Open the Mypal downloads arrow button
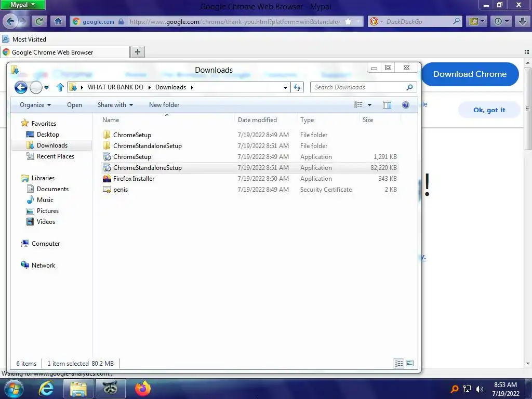Image resolution: width=532 pixels, height=399 pixels. [523, 21]
